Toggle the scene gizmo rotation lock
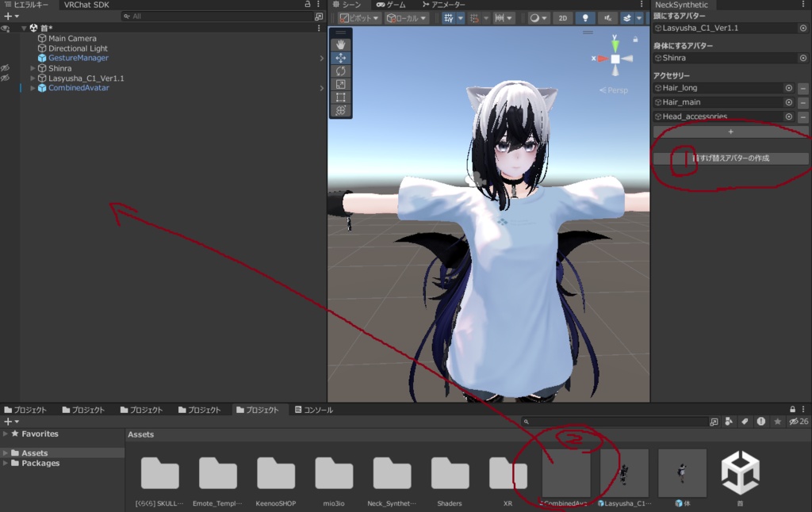 click(x=635, y=40)
